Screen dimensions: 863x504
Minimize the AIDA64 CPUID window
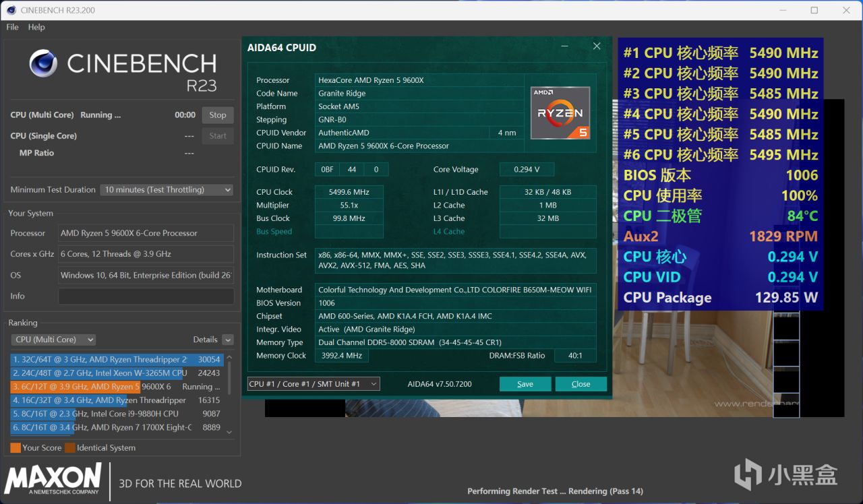(x=565, y=46)
